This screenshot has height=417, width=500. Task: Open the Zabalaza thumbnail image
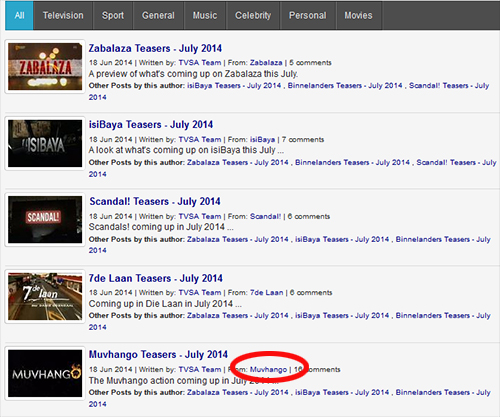click(45, 67)
